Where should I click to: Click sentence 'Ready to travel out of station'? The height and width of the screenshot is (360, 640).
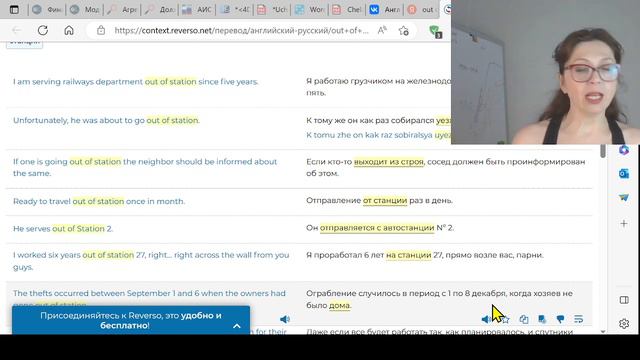point(99,201)
